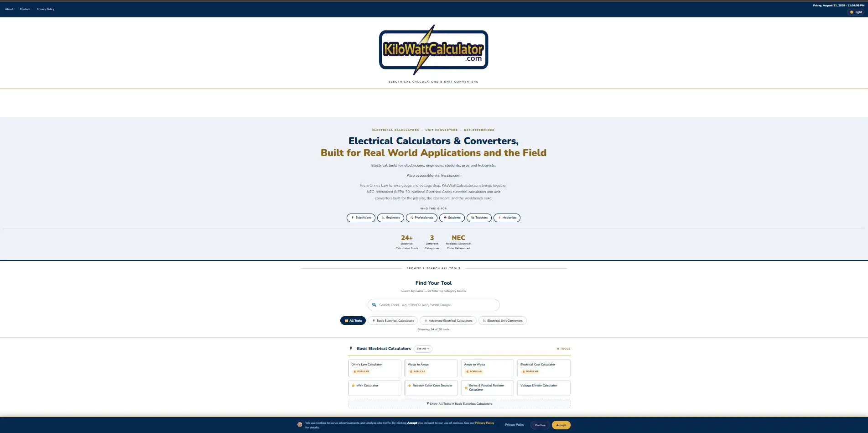The width and height of the screenshot is (868, 433).
Task: Select the Professionals audience pill
Action: tap(421, 218)
